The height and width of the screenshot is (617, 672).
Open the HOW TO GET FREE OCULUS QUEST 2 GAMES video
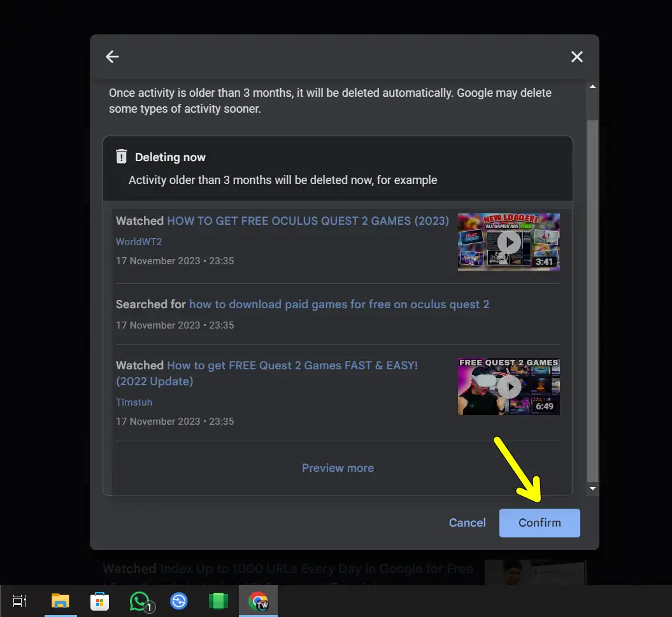308,220
